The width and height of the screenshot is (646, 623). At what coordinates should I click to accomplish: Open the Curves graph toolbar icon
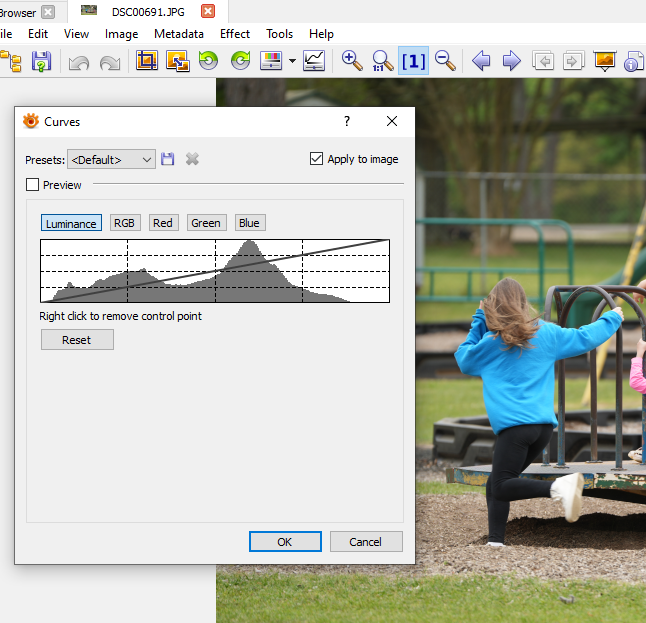[314, 61]
